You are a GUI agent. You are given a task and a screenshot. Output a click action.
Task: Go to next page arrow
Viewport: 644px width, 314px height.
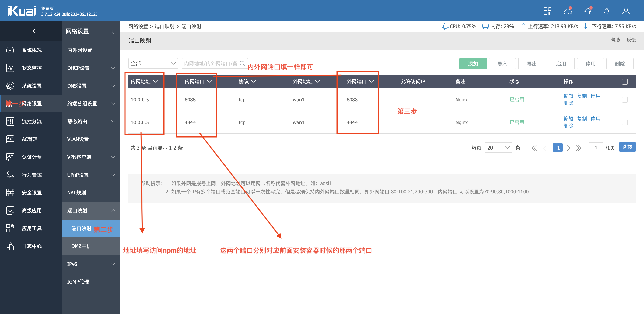(x=568, y=148)
